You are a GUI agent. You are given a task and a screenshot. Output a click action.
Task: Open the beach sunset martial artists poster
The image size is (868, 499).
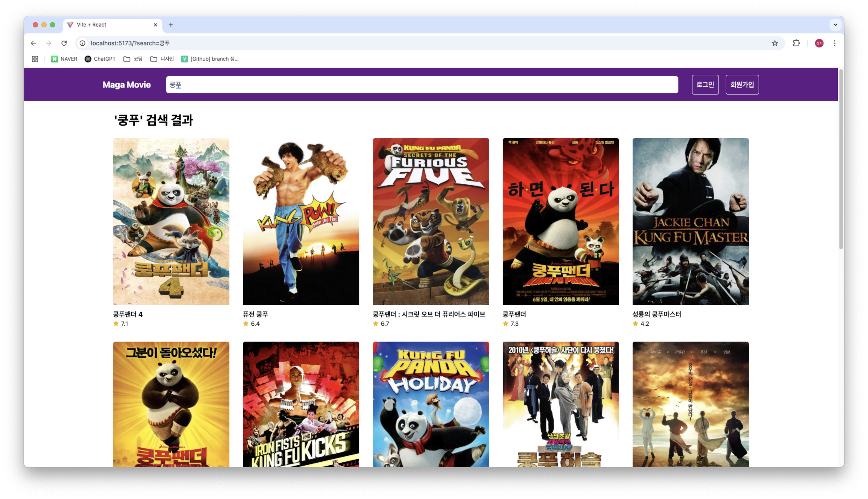690,405
